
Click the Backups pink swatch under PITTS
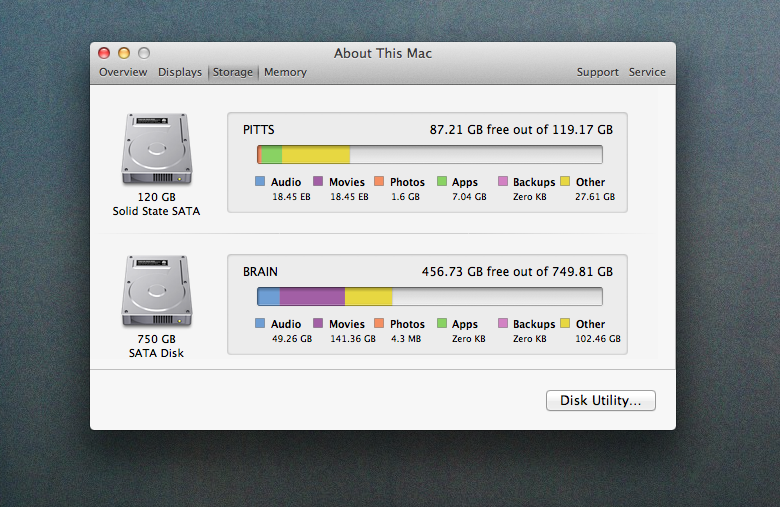(x=503, y=181)
